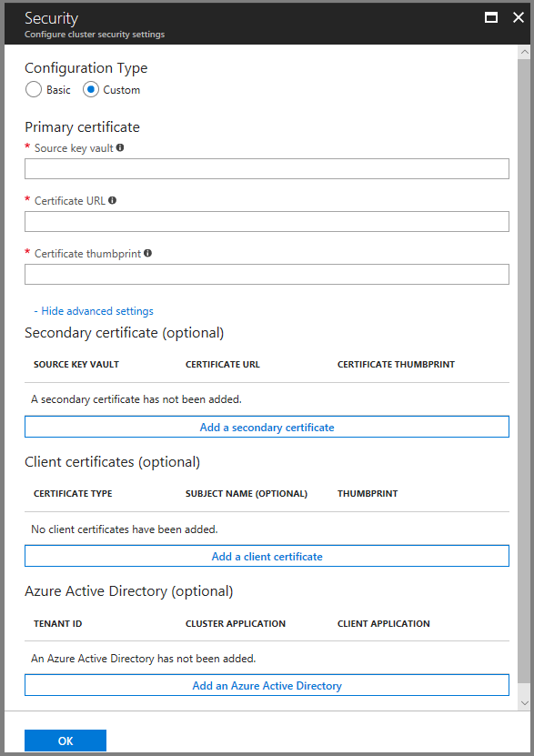Viewport: 534px width, 756px height.
Task: Click Add a client certificate
Action: [x=267, y=555]
